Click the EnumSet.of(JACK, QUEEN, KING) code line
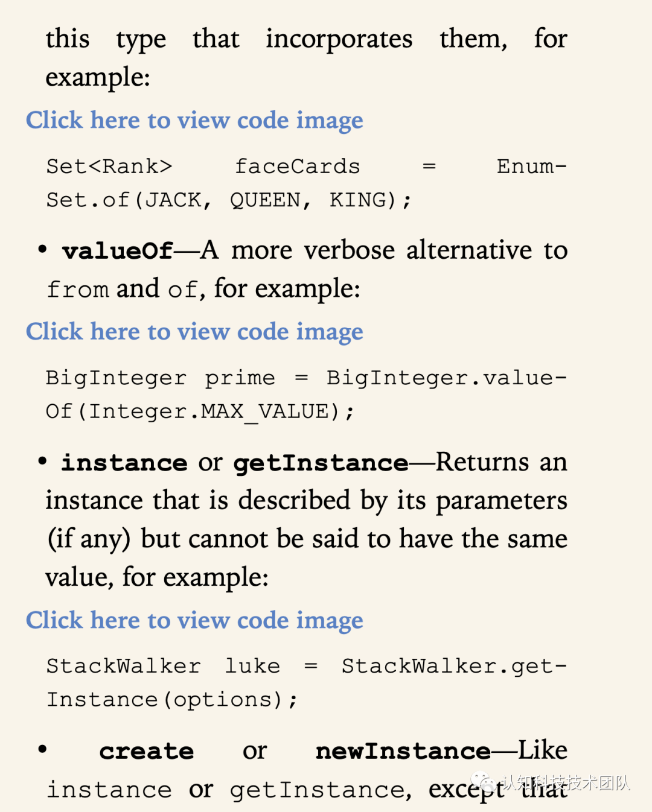This screenshot has width=652, height=812. pyautogui.click(x=229, y=200)
